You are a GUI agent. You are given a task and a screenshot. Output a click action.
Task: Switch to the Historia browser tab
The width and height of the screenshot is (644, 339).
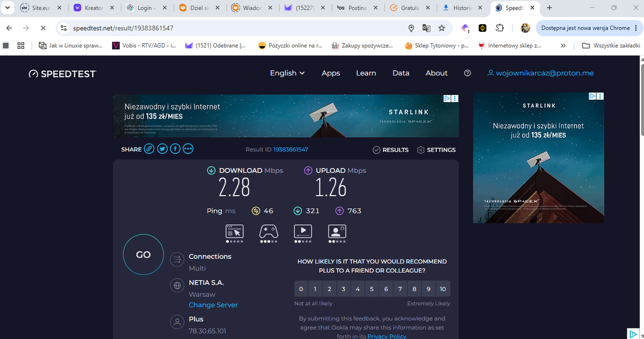point(463,8)
